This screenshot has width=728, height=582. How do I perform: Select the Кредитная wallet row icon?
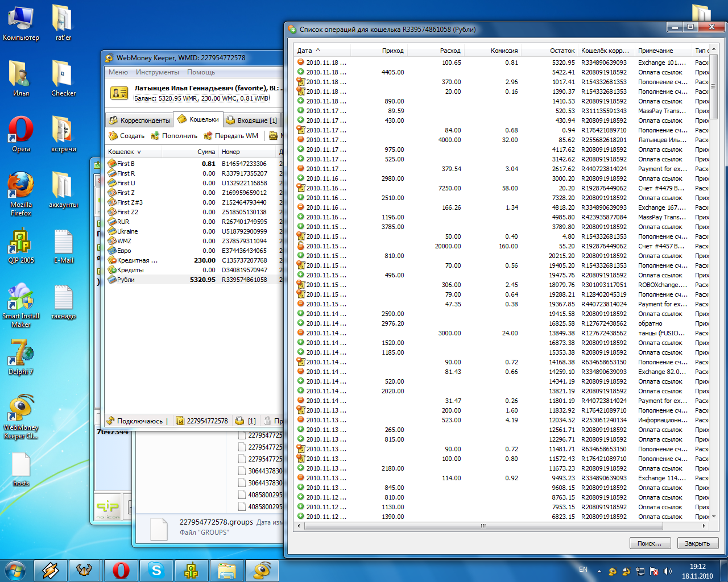(x=112, y=260)
